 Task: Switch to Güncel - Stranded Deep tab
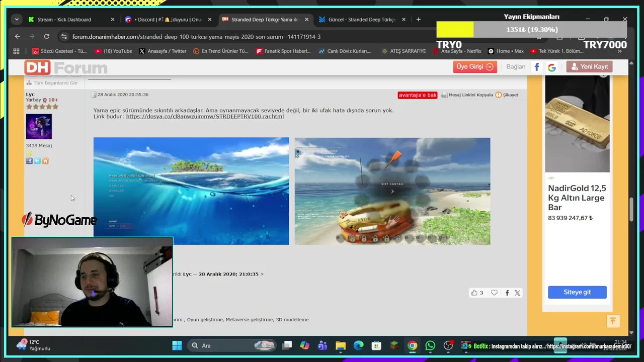point(362,20)
